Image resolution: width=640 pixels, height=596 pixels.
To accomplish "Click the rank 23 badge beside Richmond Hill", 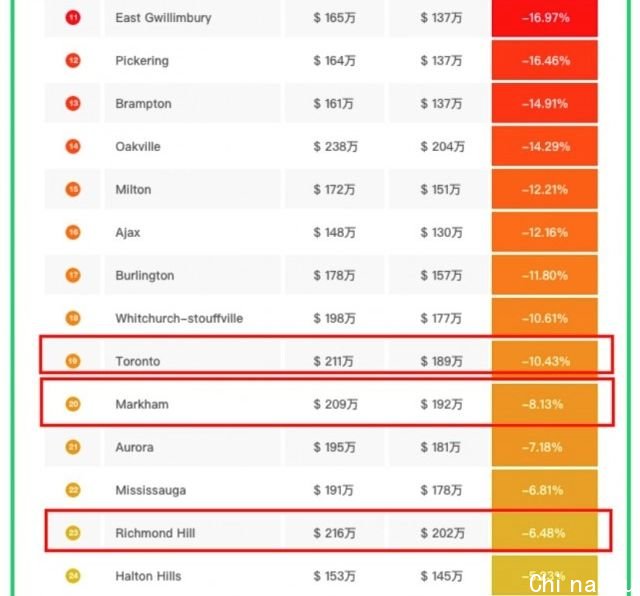I will (x=73, y=533).
